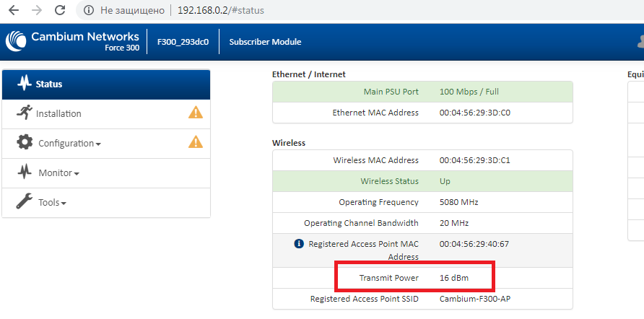Image resolution: width=644 pixels, height=319 pixels.
Task: Click the user account icon in header
Action: coord(637,42)
